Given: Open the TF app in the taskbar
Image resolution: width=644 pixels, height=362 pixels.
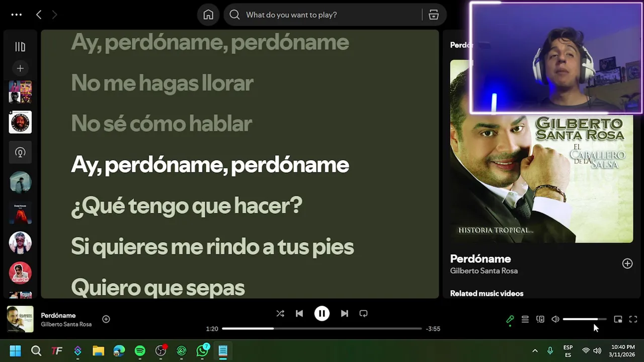Looking at the screenshot, I should (x=57, y=351).
